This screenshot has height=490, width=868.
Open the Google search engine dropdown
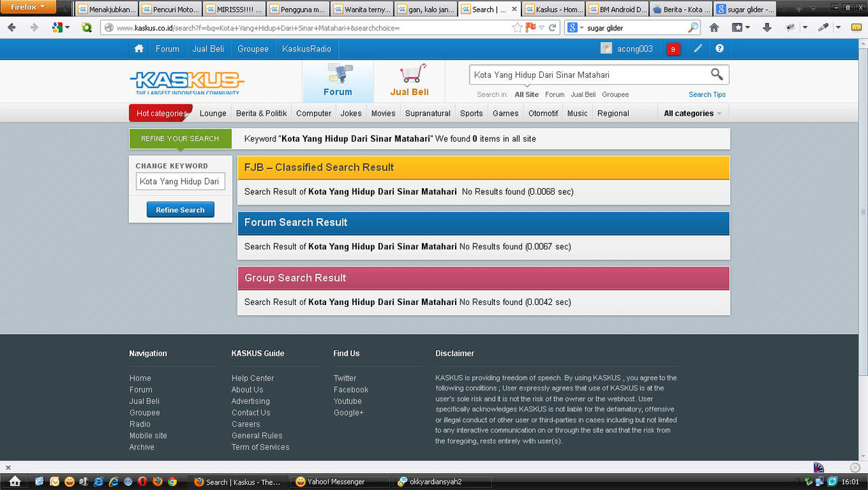click(574, 28)
